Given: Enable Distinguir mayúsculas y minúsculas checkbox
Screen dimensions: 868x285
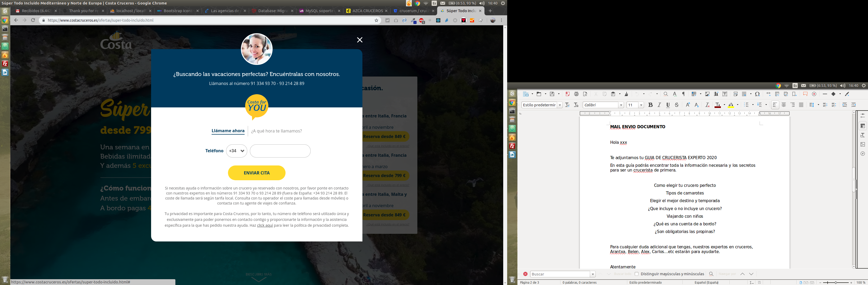Looking at the screenshot, I should (x=637, y=274).
